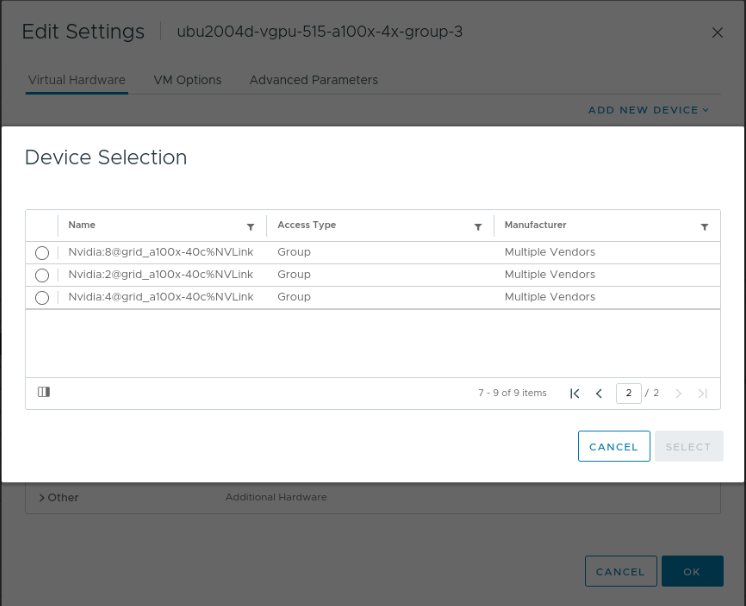Jump to the first page of devices
Screen dimensions: 746x606
[x=575, y=393]
